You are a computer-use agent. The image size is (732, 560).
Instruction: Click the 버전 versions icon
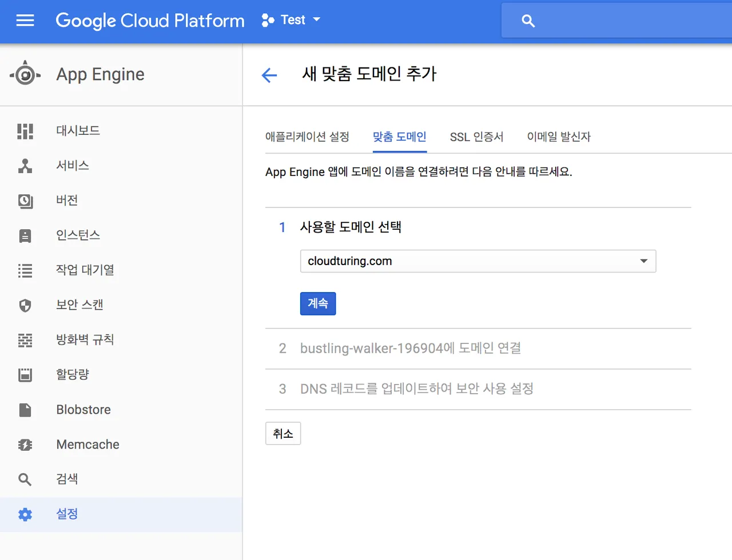(25, 201)
